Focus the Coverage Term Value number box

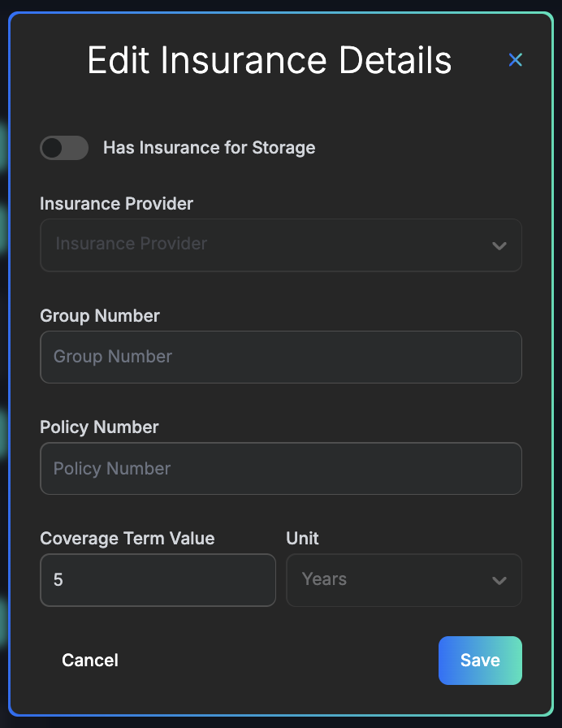158,579
